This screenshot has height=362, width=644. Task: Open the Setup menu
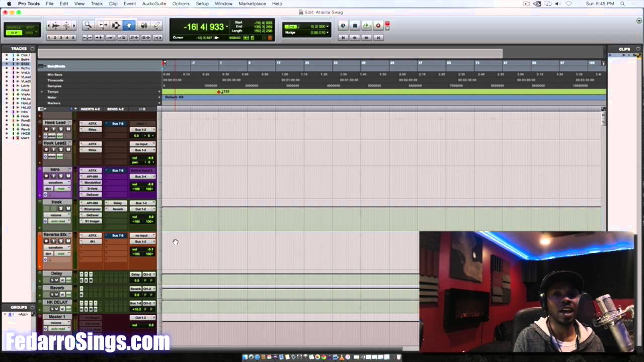click(202, 4)
